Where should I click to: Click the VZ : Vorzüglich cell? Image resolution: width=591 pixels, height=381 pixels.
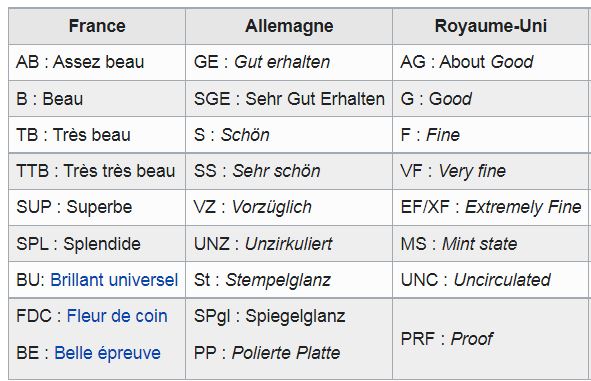click(x=289, y=207)
